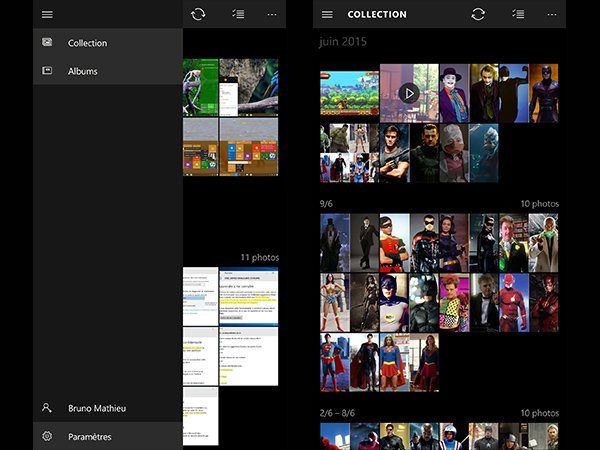
Task: Open the platformer game screenshot thumbnail
Action: 349,93
